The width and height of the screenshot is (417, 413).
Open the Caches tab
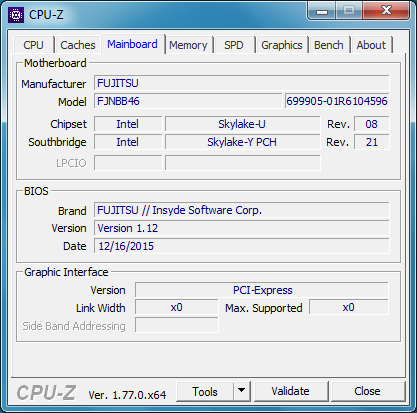point(78,45)
